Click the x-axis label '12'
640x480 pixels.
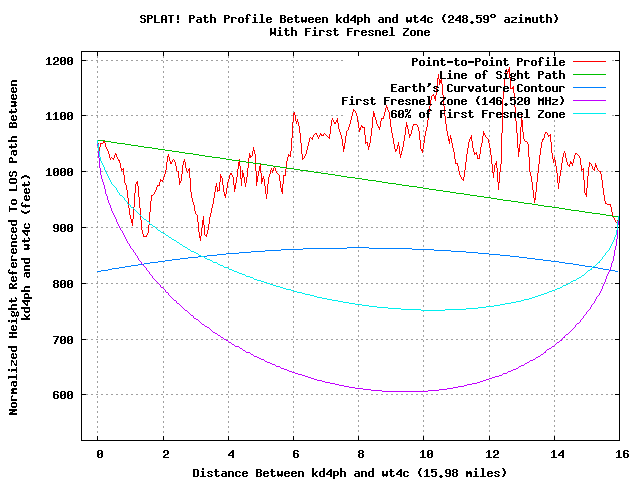492,454
